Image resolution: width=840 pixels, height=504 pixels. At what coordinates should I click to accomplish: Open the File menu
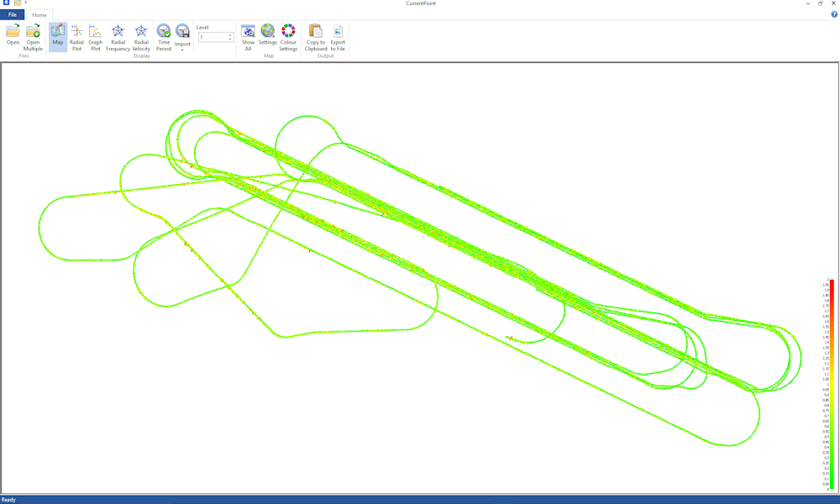tap(13, 15)
